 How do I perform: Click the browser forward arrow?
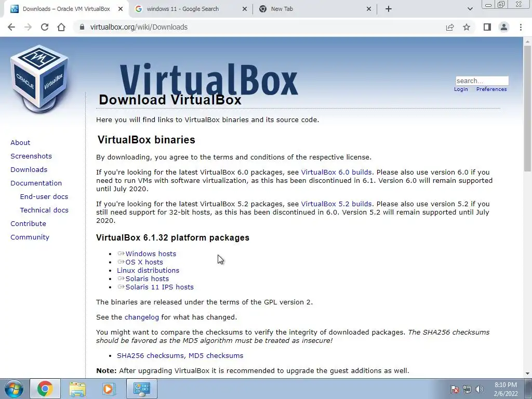pos(28,27)
